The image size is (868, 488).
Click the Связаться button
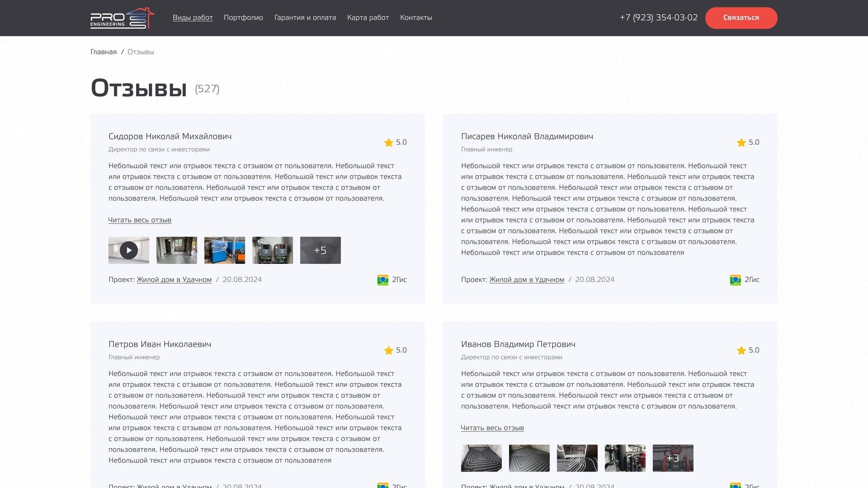[x=741, y=18]
